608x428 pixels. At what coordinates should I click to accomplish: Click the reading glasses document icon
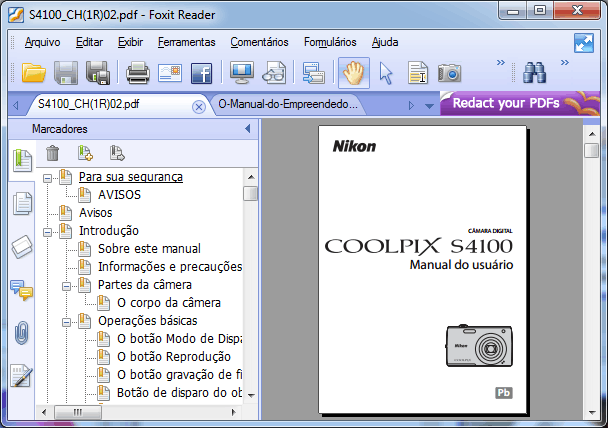tap(274, 73)
